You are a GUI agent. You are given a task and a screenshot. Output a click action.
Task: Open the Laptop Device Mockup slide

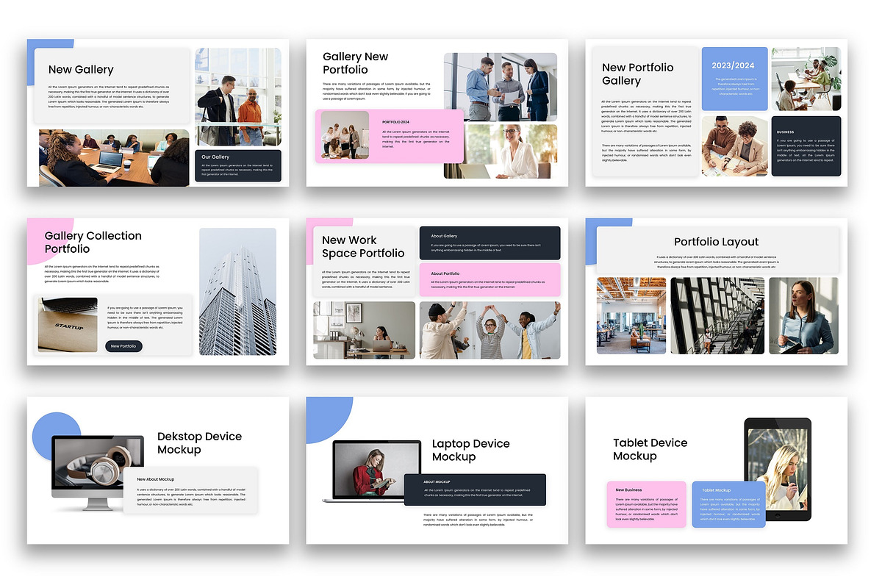pyautogui.click(x=437, y=470)
